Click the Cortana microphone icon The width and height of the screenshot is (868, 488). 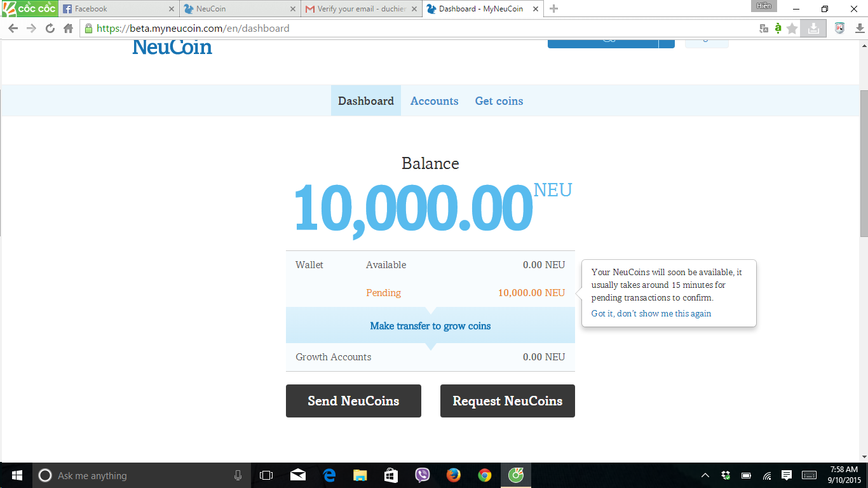(x=238, y=475)
